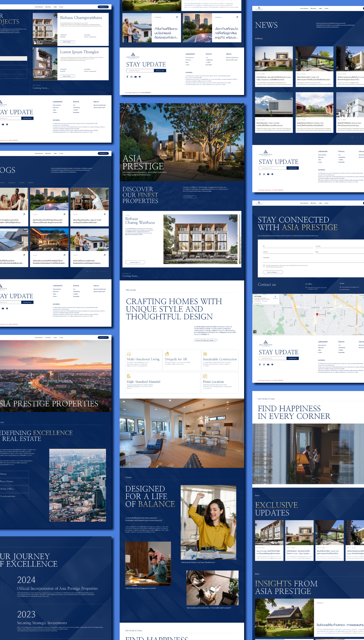The height and width of the screenshot is (640, 364).
Task: Click Directions icon in the map info card
Action: [x=275, y=297]
